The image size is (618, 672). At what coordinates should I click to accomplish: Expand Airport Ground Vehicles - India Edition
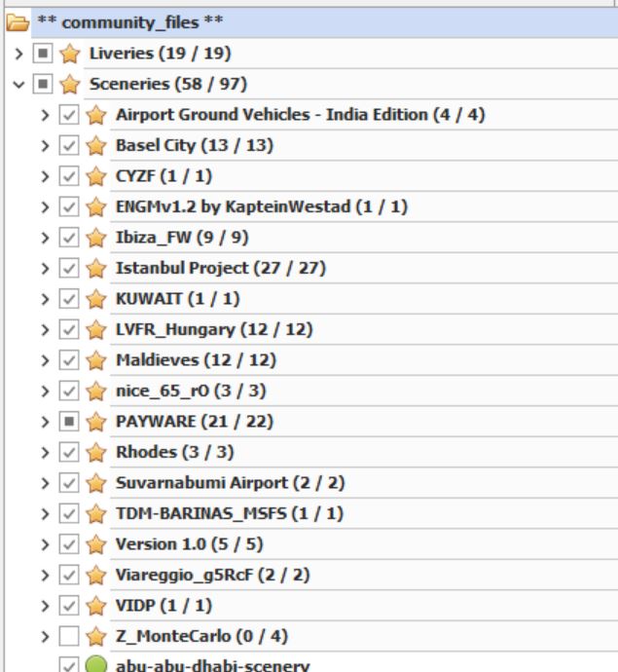pyautogui.click(x=45, y=115)
